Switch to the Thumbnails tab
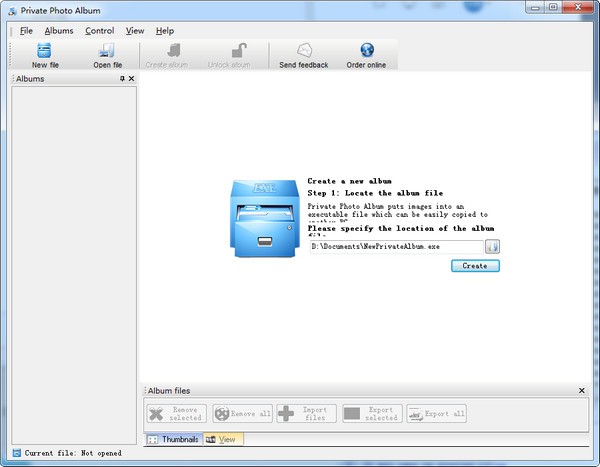This screenshot has height=467, width=600. (x=173, y=439)
